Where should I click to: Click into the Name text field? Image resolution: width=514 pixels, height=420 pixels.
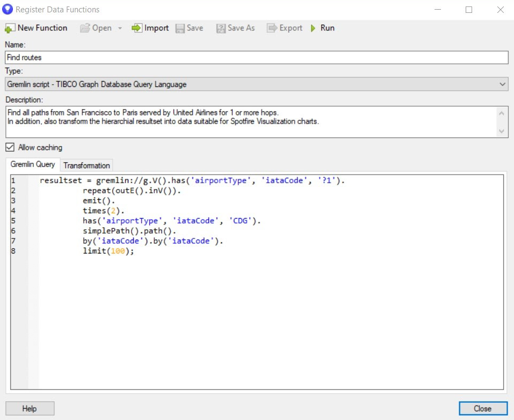pyautogui.click(x=256, y=57)
